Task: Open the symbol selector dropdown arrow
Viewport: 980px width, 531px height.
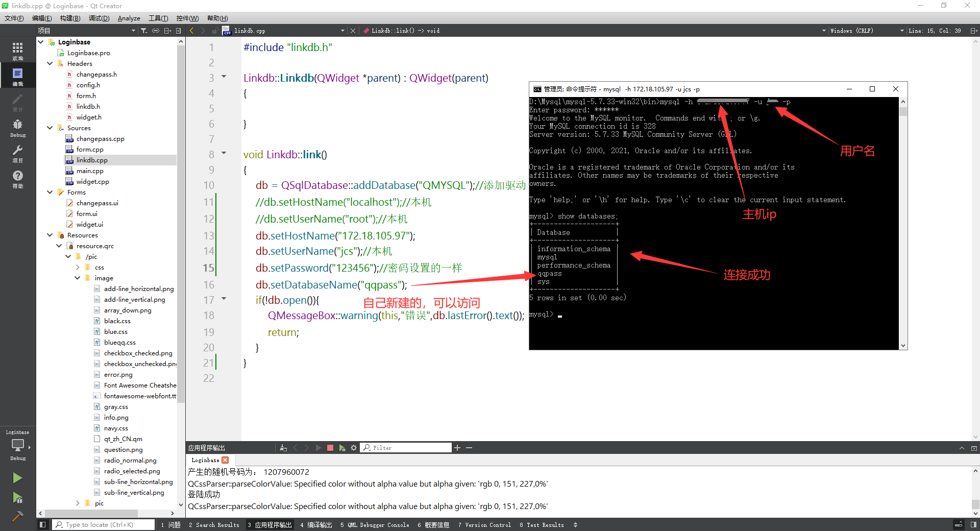Action: tap(823, 31)
